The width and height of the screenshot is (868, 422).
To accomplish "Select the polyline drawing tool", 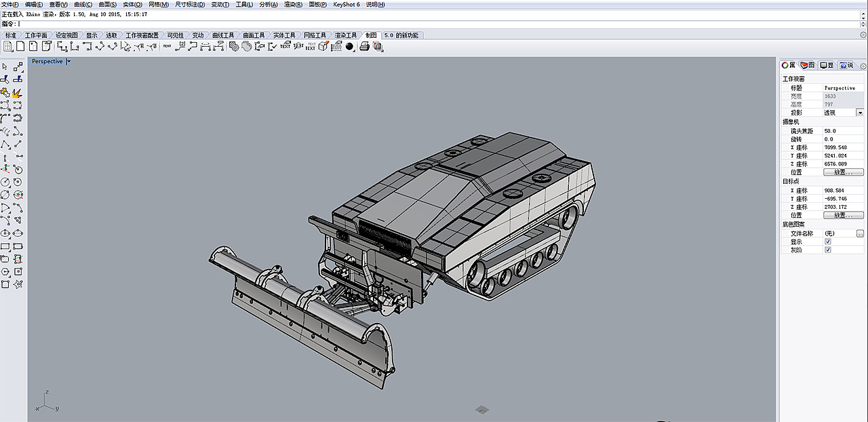I will pos(5,144).
